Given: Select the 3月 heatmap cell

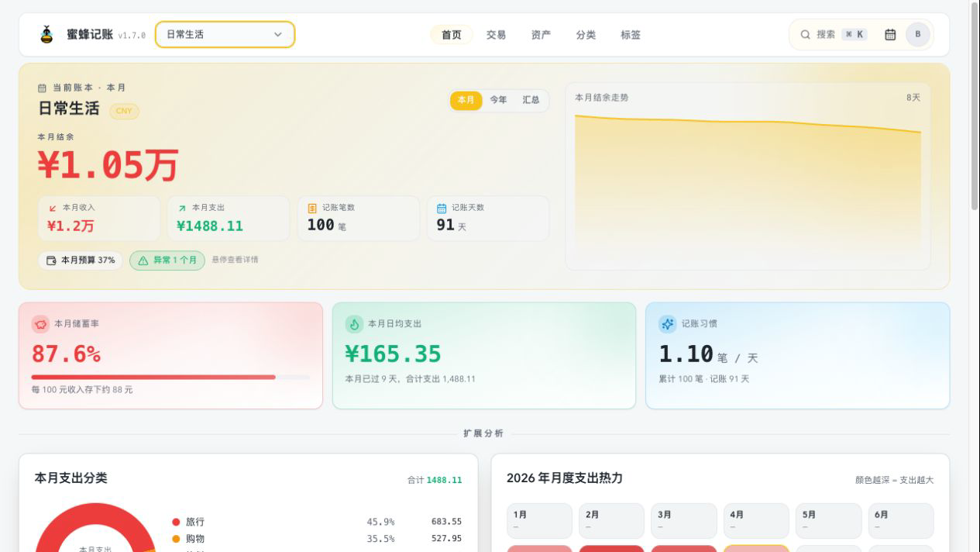Looking at the screenshot, I should 684,521.
